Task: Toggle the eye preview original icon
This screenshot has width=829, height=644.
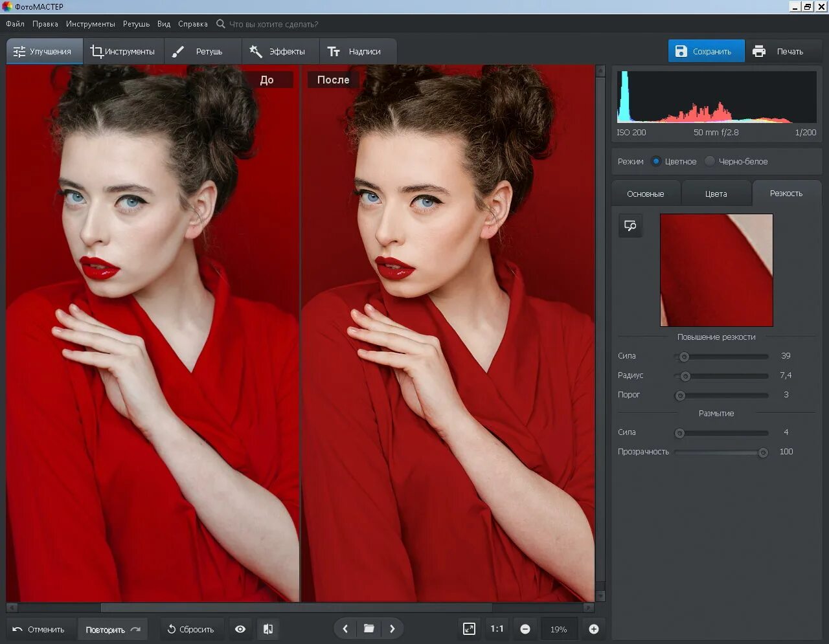Action: (x=240, y=629)
